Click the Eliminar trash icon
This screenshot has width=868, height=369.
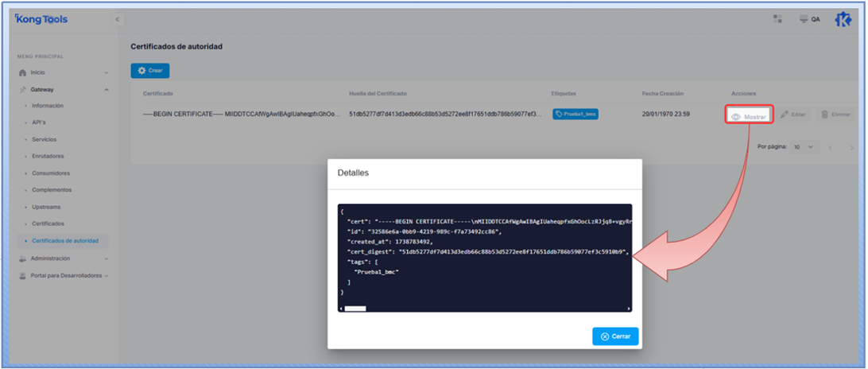click(825, 115)
